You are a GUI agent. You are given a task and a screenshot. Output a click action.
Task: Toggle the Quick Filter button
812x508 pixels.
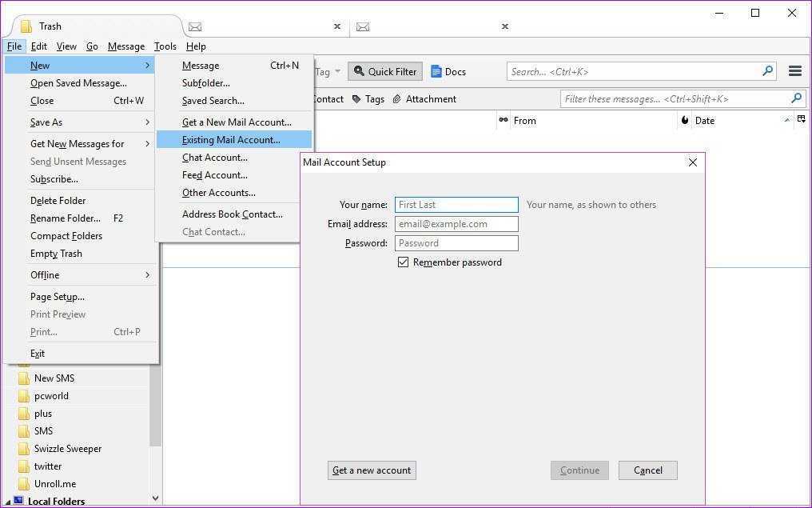[384, 72]
